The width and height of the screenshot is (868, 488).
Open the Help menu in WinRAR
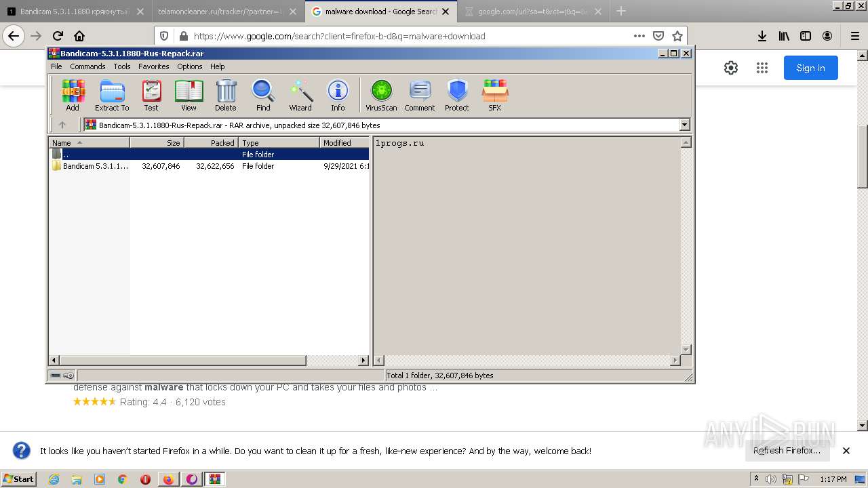pyautogui.click(x=218, y=66)
